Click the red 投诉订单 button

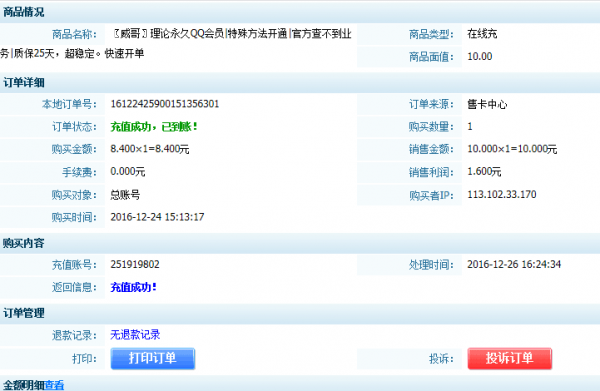[x=509, y=358]
